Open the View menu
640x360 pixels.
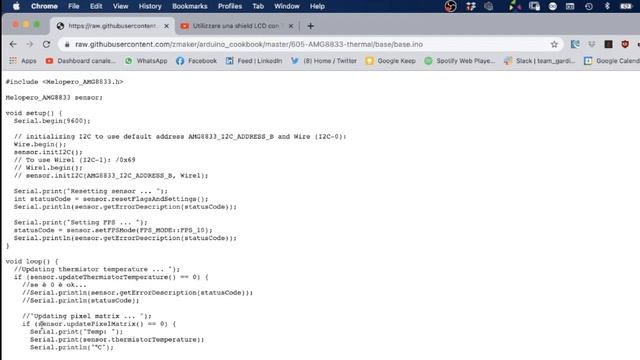click(x=120, y=6)
